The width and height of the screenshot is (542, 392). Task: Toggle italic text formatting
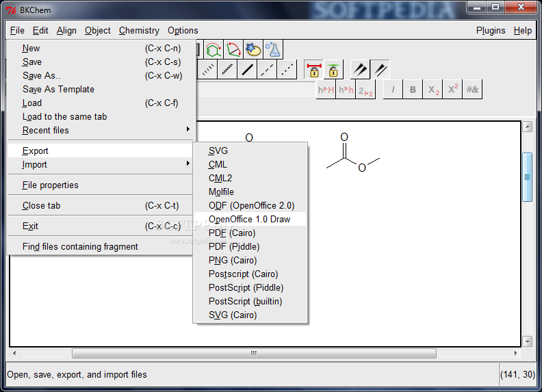point(393,90)
